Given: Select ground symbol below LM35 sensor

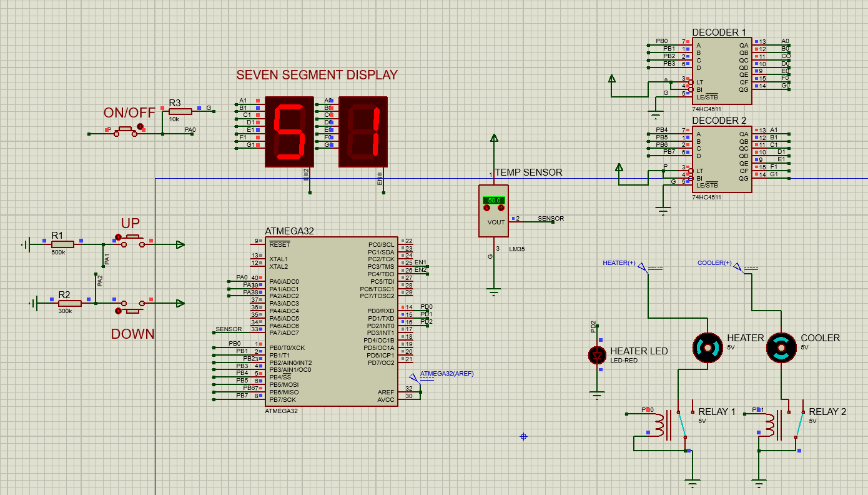Looking at the screenshot, I should point(494,291).
